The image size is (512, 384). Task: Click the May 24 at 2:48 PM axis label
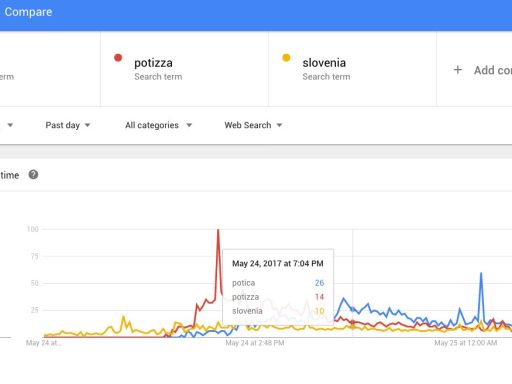255,343
